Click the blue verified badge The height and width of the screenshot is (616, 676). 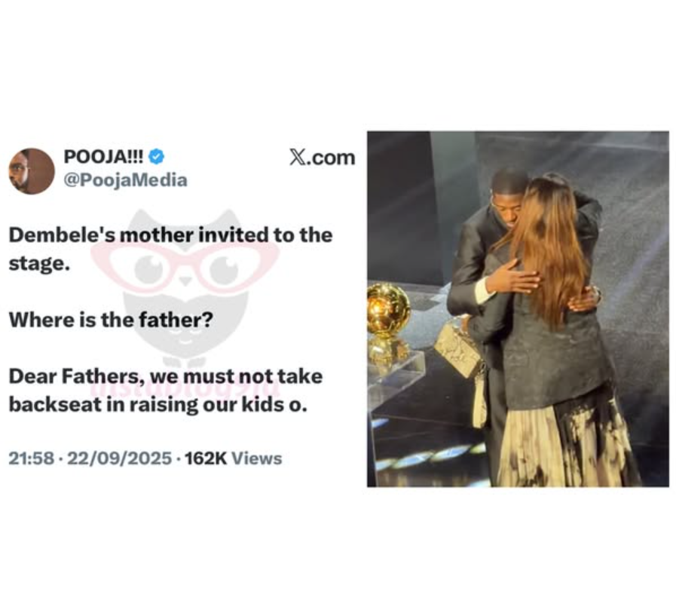156,157
